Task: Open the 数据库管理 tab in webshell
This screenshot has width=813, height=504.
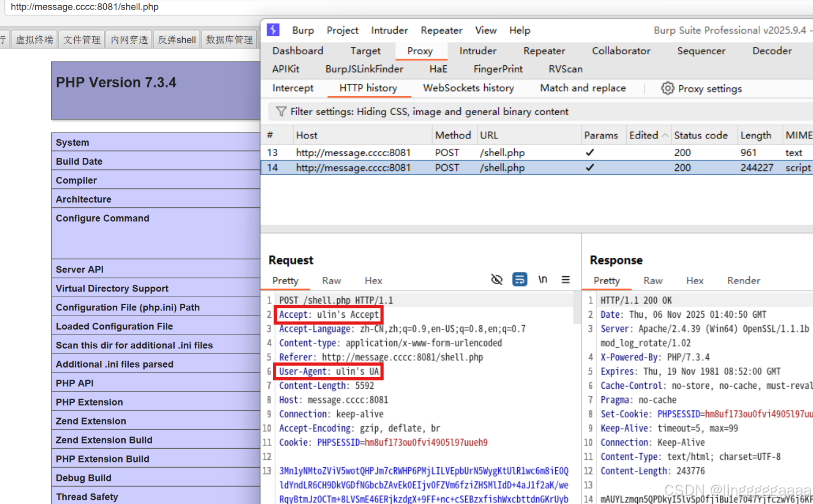Action: click(229, 39)
